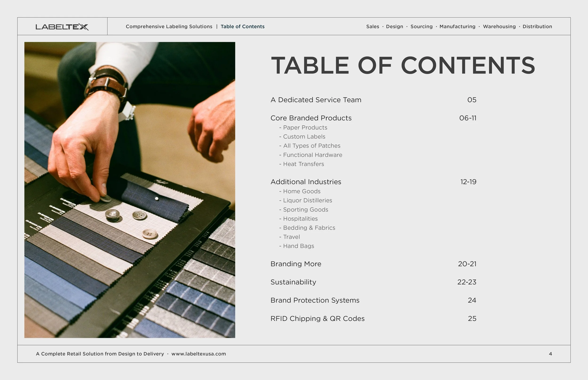Select 'RFID Chipping & QR Codes' entry

(318, 318)
